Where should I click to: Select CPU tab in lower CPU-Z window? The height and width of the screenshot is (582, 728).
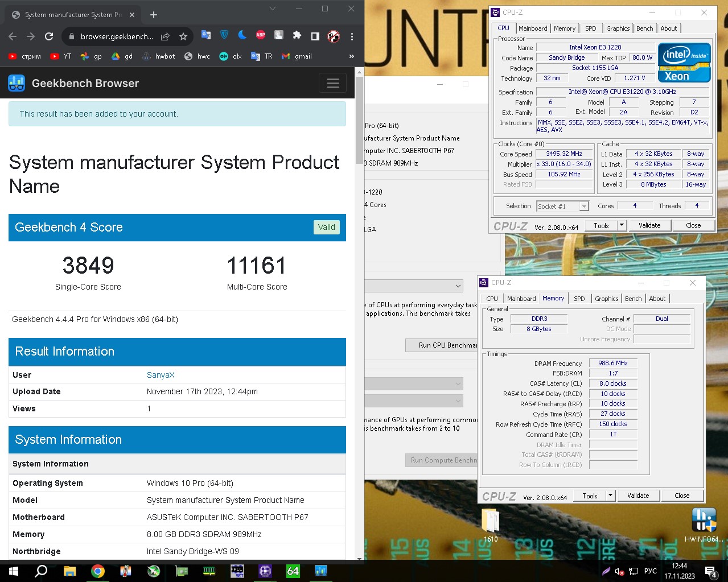pos(492,299)
